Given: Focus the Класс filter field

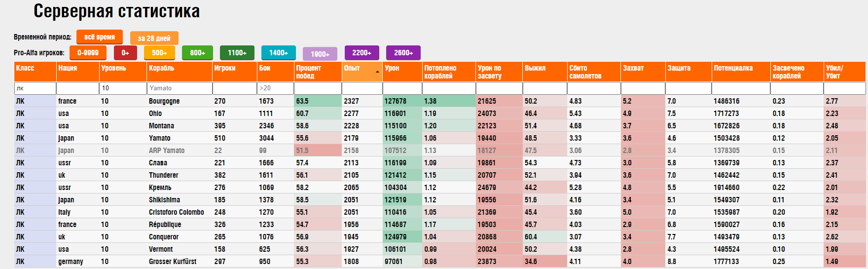Looking at the screenshot, I should tap(35, 88).
